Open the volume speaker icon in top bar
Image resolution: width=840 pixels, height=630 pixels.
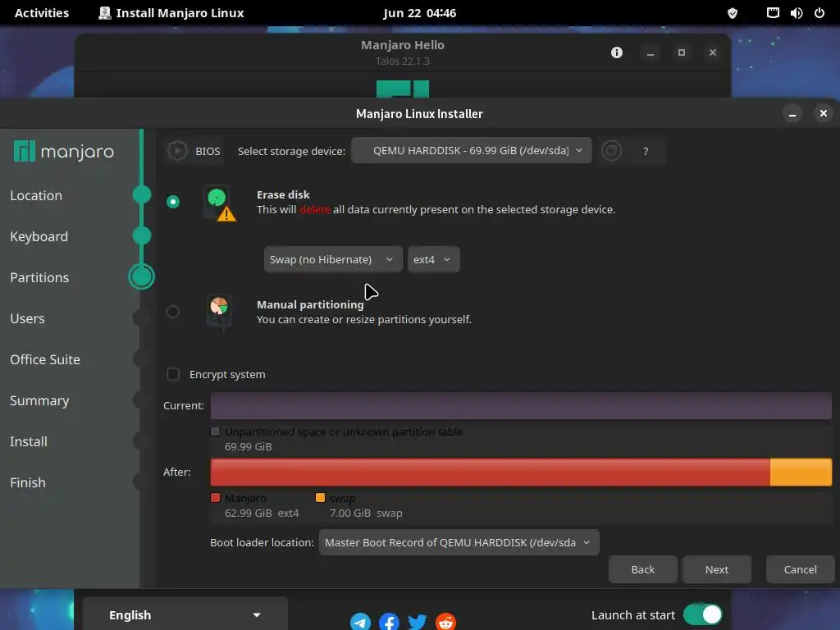click(x=796, y=13)
